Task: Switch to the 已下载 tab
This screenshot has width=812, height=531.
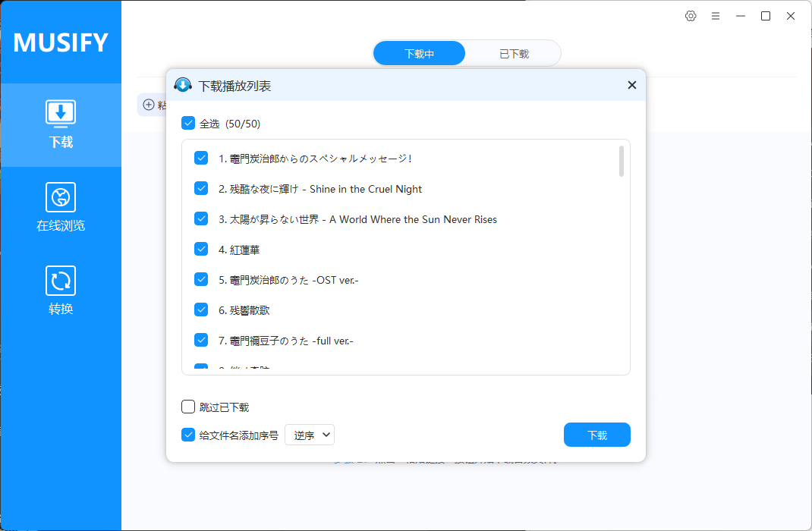Action: point(514,53)
